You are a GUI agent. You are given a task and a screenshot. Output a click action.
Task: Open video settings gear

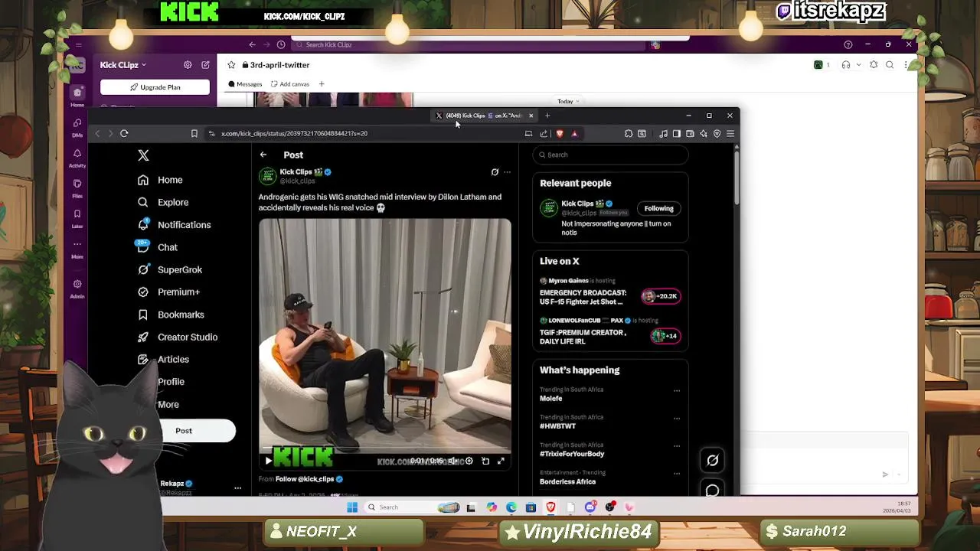tap(469, 461)
